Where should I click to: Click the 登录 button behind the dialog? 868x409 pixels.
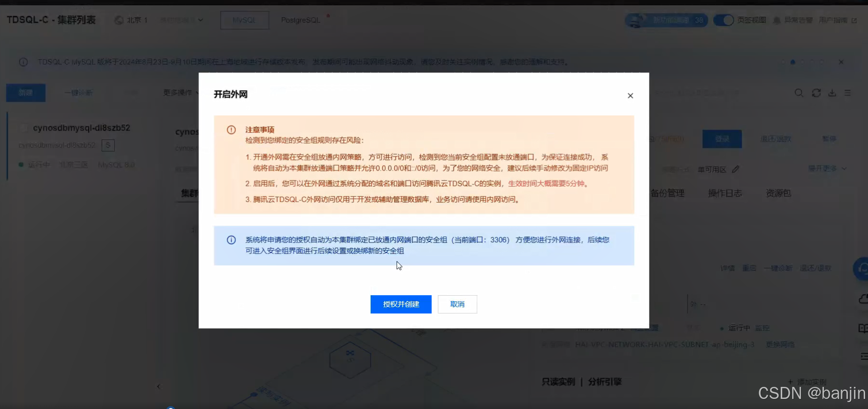pyautogui.click(x=722, y=139)
